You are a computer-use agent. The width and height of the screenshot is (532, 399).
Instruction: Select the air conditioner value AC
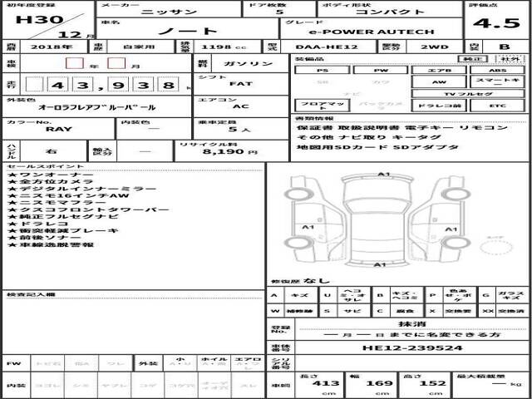(x=241, y=106)
